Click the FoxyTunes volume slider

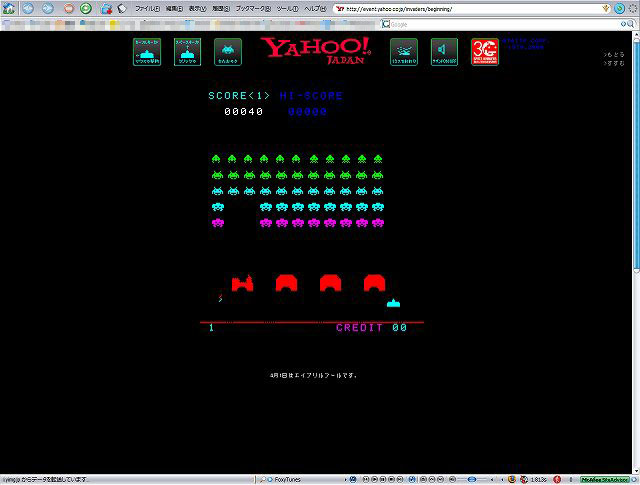pos(472,480)
